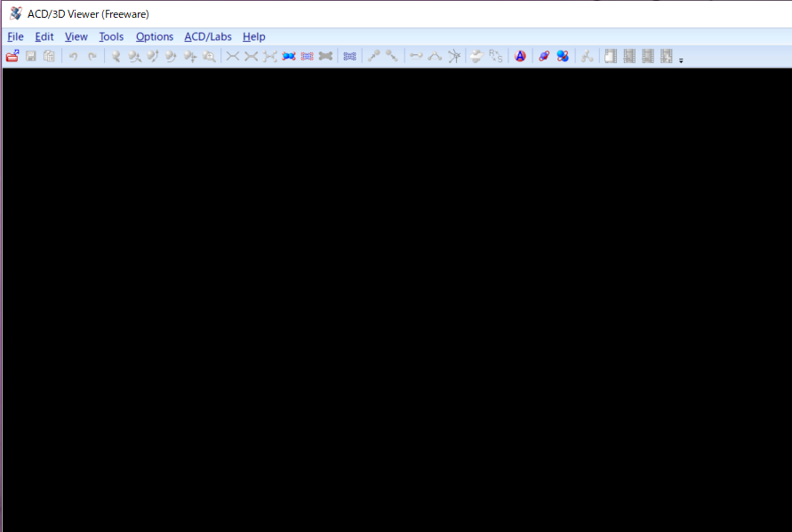The height and width of the screenshot is (532, 792).
Task: Click the Undo arrow icon
Action: tap(73, 56)
